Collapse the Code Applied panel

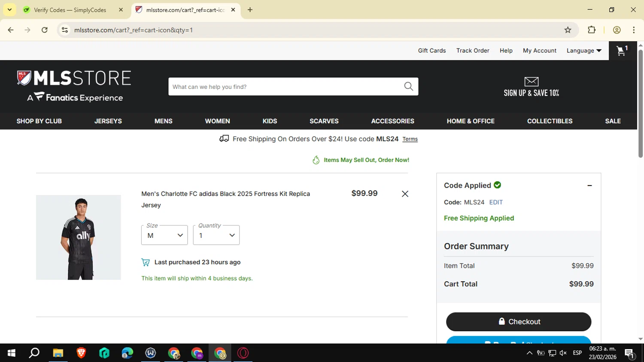pyautogui.click(x=589, y=186)
